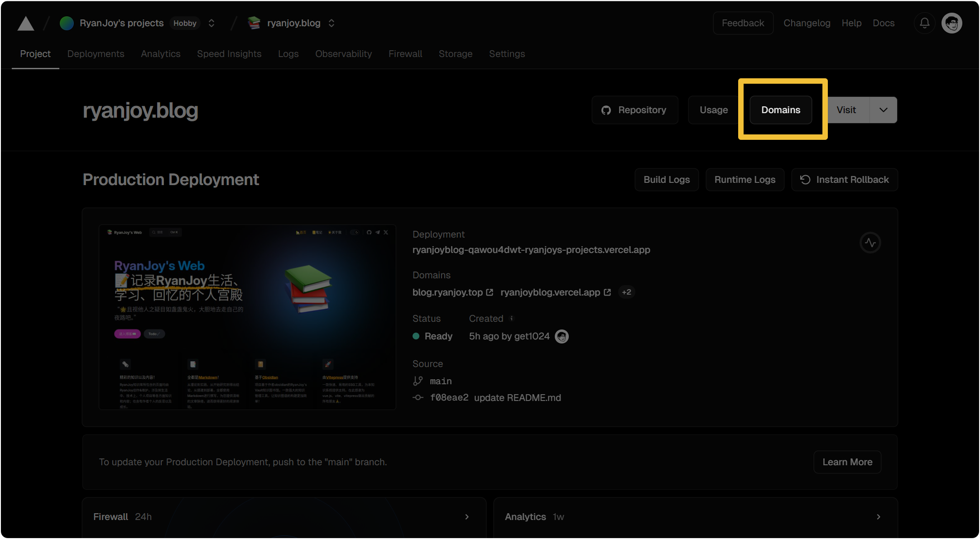
Task: Switch to the Deployments tab
Action: [x=96, y=54]
